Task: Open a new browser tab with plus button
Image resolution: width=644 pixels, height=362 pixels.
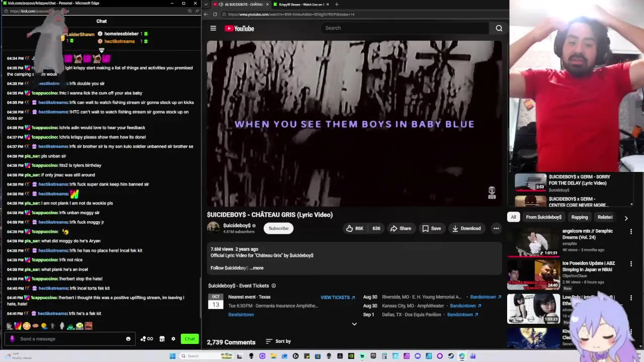Action: 337,5
